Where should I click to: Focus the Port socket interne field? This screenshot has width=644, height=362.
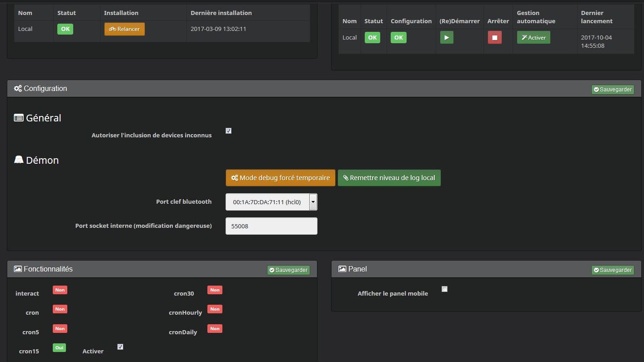(272, 226)
